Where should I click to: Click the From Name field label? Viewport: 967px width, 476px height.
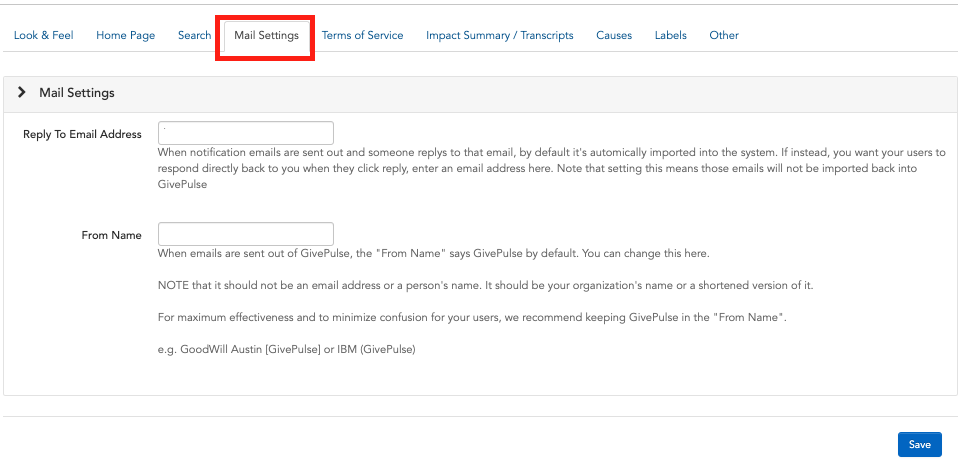click(112, 235)
